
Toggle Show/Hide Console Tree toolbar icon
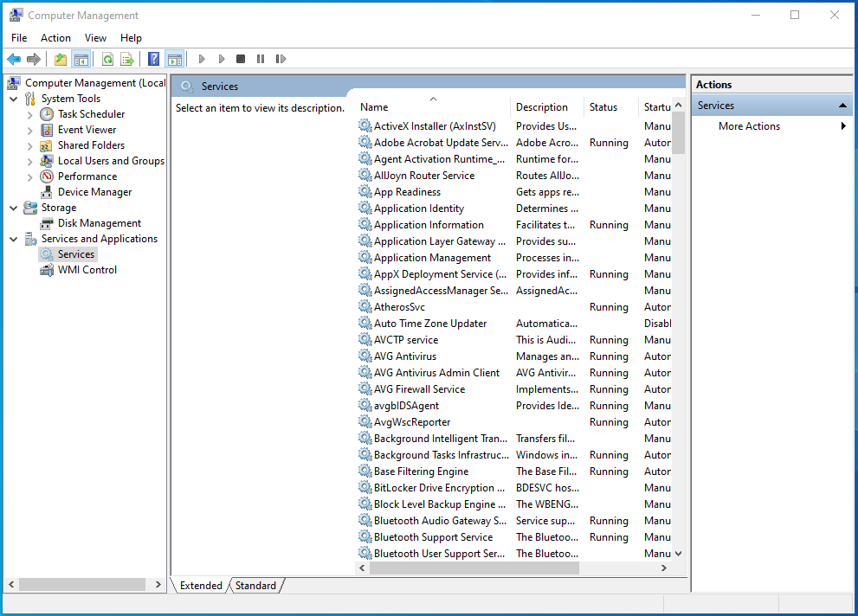click(x=81, y=59)
